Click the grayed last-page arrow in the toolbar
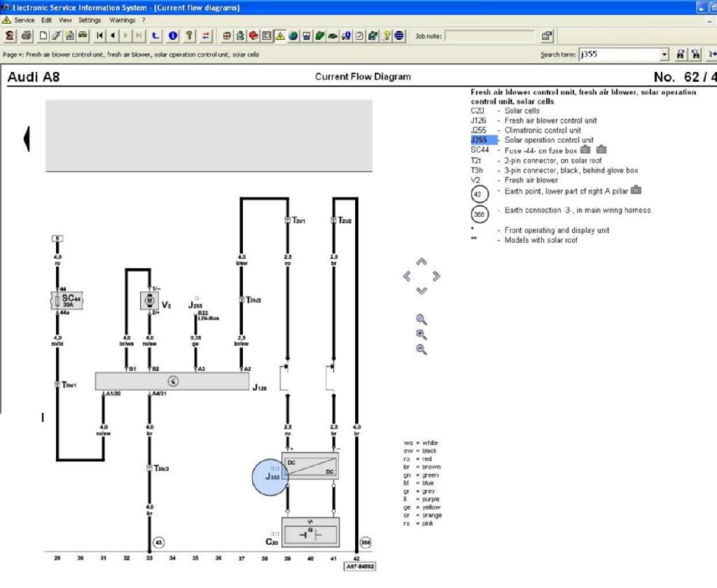 coord(139,36)
